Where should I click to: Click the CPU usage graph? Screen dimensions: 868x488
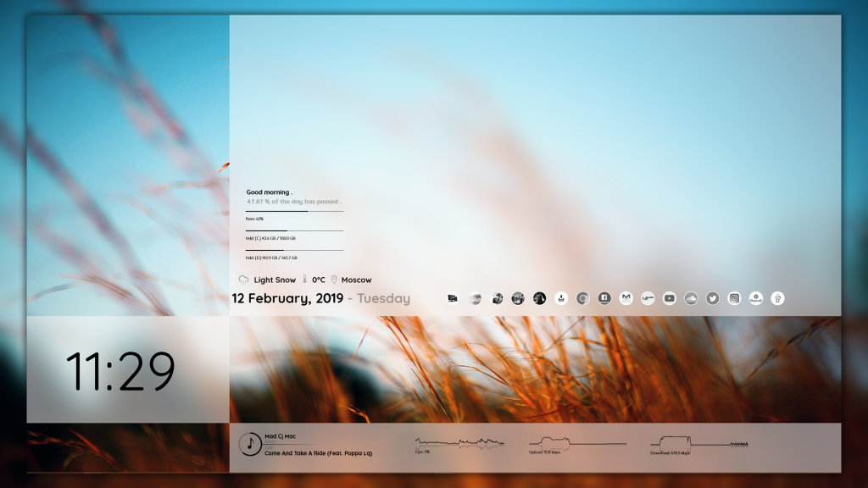click(459, 443)
